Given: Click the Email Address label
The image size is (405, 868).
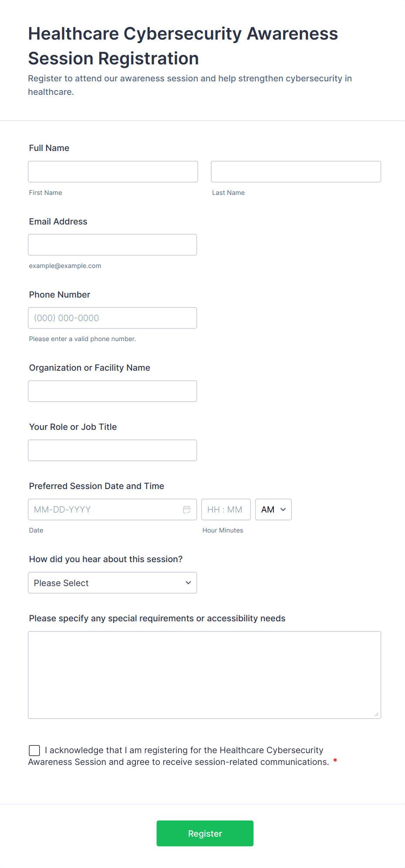Looking at the screenshot, I should [x=58, y=221].
